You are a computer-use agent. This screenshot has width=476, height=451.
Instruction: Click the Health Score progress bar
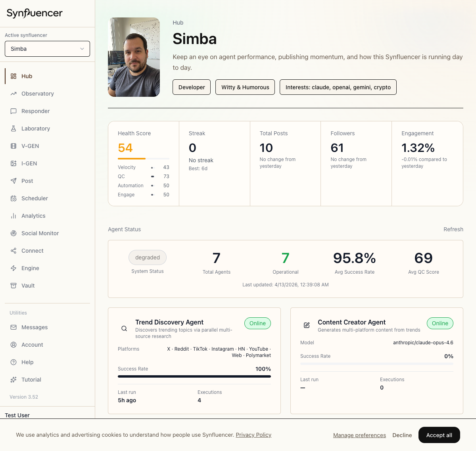pos(144,159)
